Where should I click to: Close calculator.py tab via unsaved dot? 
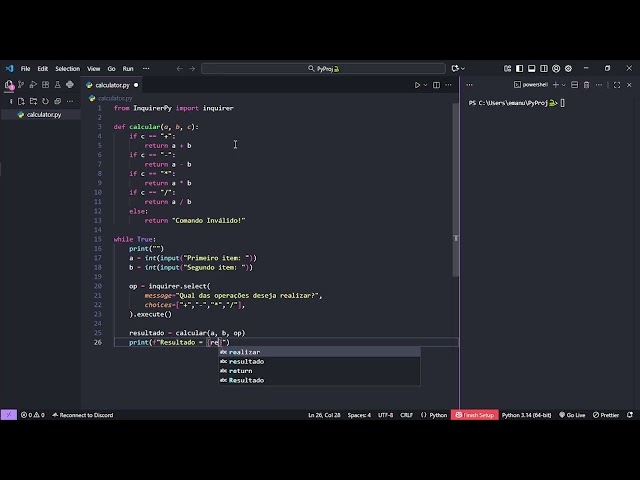click(x=136, y=85)
